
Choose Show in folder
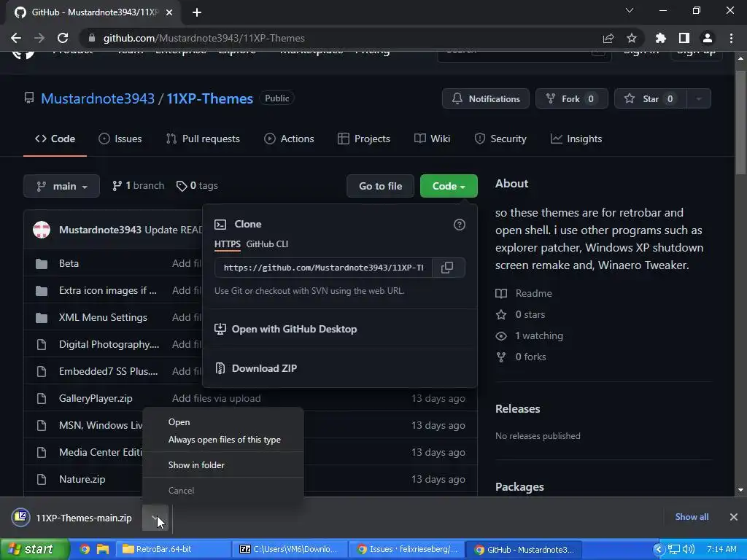click(x=223, y=465)
